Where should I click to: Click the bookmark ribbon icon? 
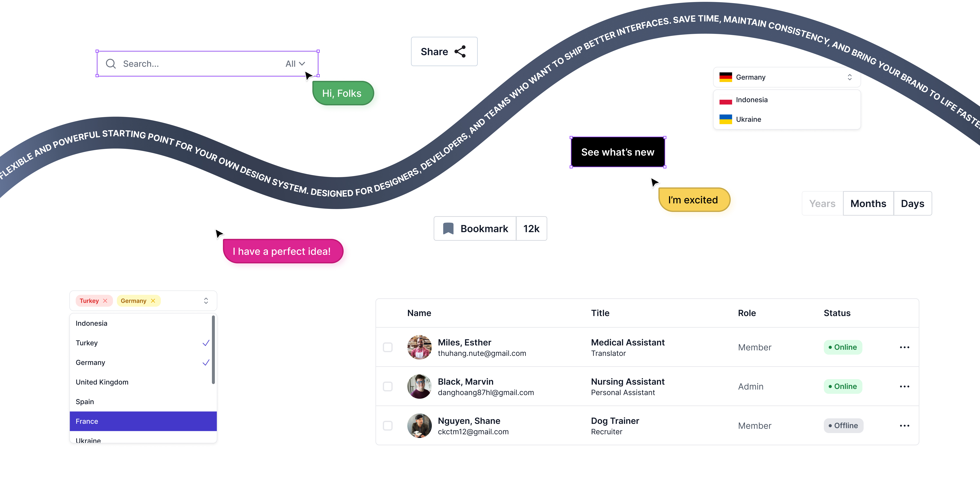click(448, 229)
